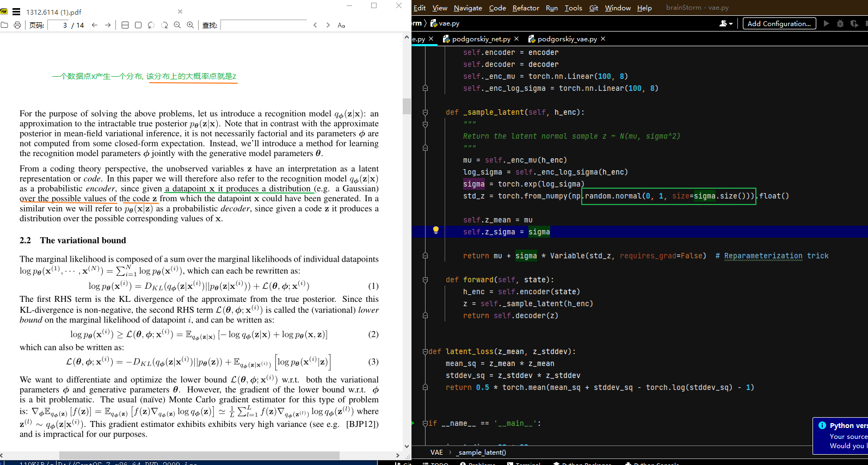This screenshot has height=465, width=868.
Task: Click the print icon in PDF toolbar
Action: (17, 25)
